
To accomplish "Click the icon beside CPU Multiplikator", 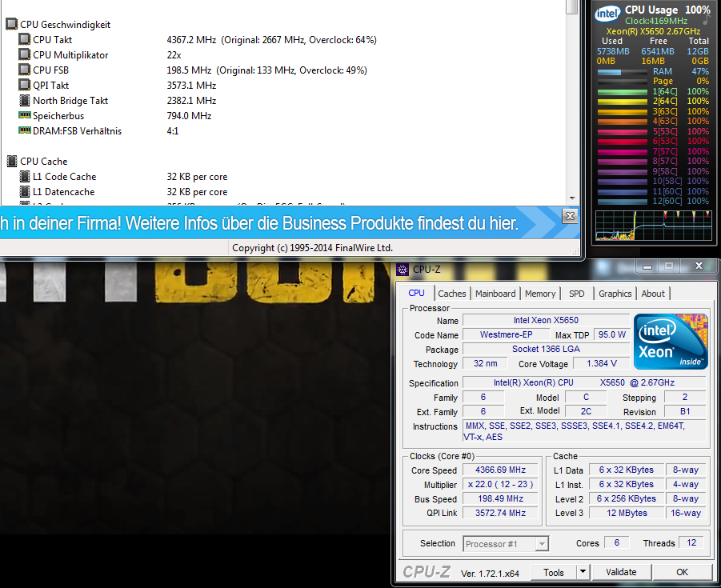I will tap(24, 54).
